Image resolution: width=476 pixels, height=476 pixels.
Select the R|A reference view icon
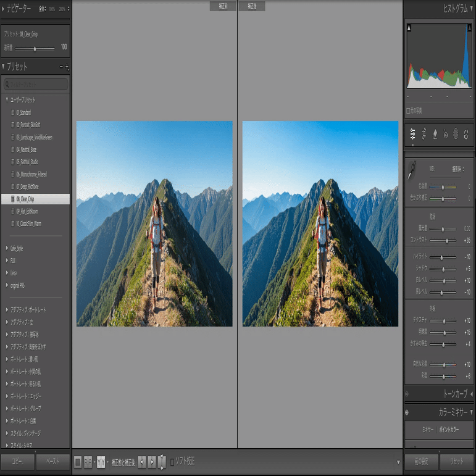coord(88,462)
